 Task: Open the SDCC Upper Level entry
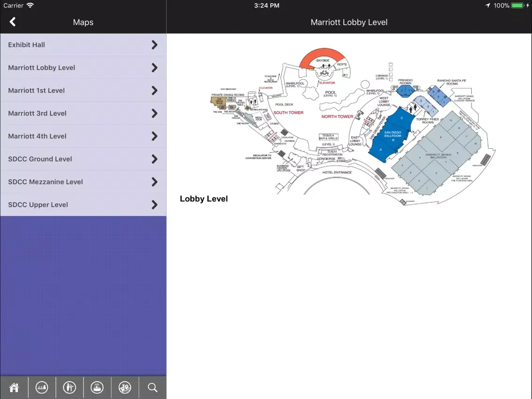pyautogui.click(x=83, y=205)
